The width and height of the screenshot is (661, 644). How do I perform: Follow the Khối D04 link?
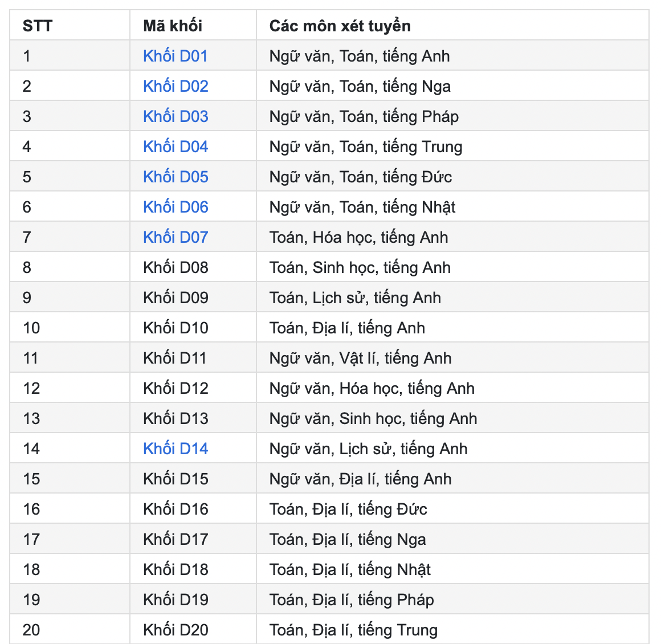(x=176, y=146)
